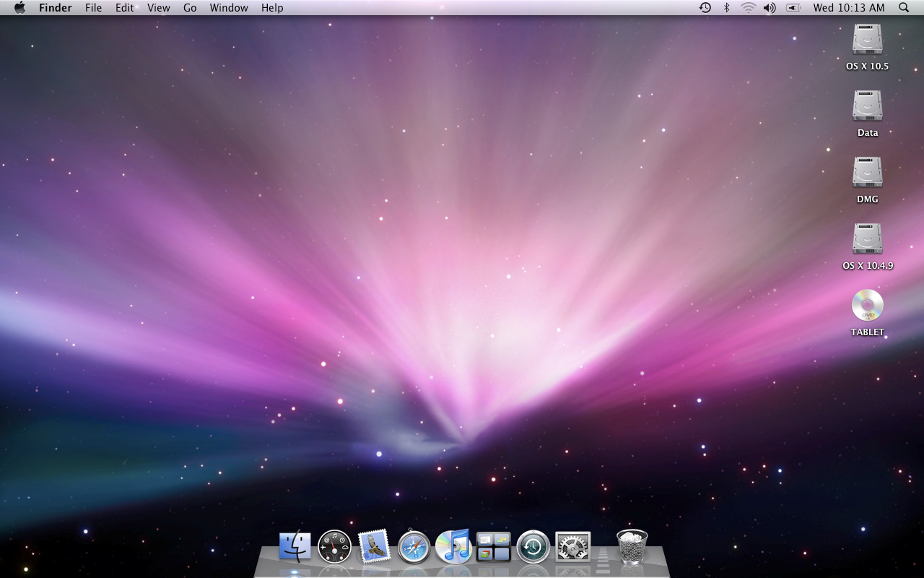The image size is (924, 578).
Task: Select the OS X 10.5 drive icon
Action: 867,40
